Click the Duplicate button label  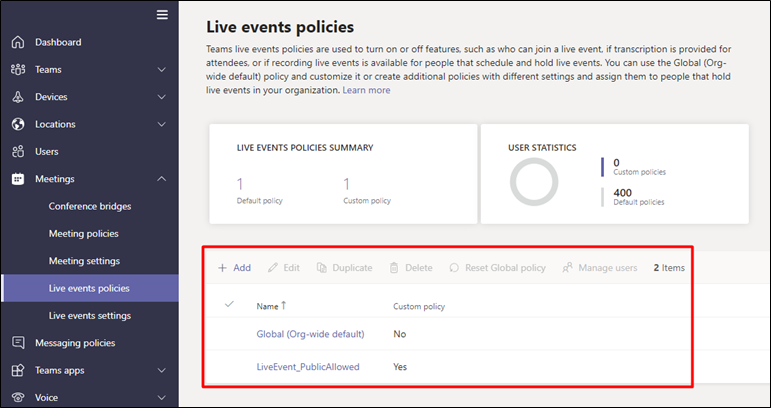pyautogui.click(x=352, y=268)
